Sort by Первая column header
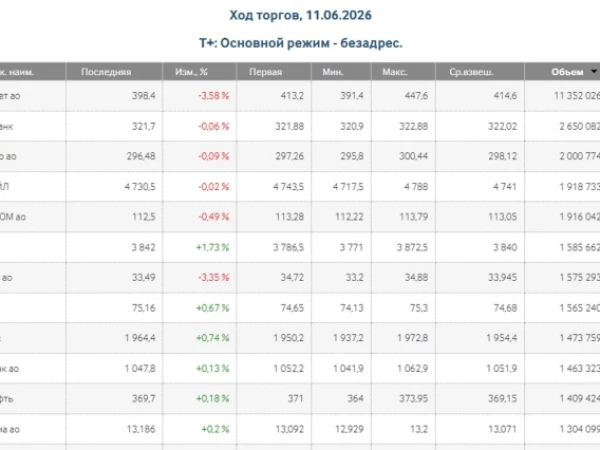600x450 pixels. coord(266,72)
